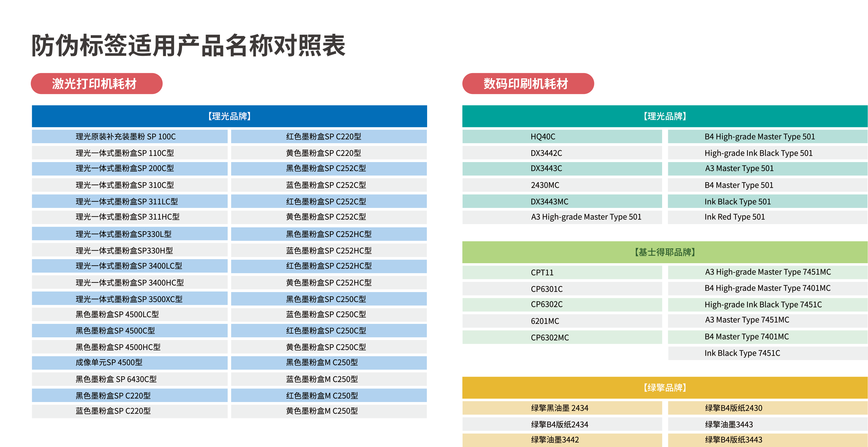Select cell 理光一体式墨粉盒SP 311HC型
The image size is (868, 447).
(130, 217)
